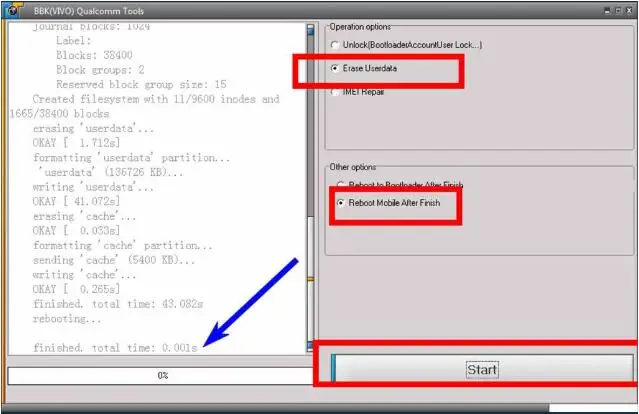Minimize the BBK(VIVO) Qualcomm Tools window
The height and width of the screenshot is (414, 639).
607,11
